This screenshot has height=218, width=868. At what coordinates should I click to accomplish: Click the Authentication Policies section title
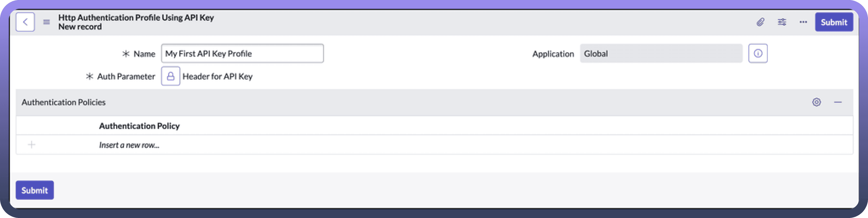64,102
